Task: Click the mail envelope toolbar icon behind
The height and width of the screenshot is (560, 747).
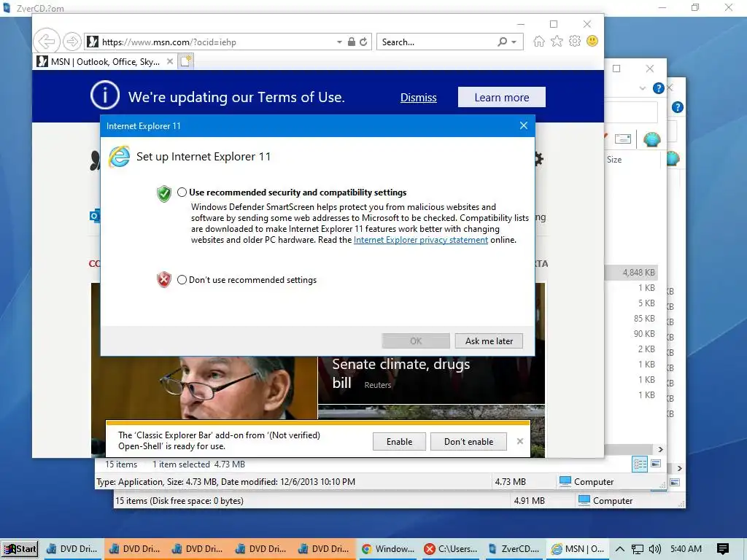Action: [x=623, y=139]
